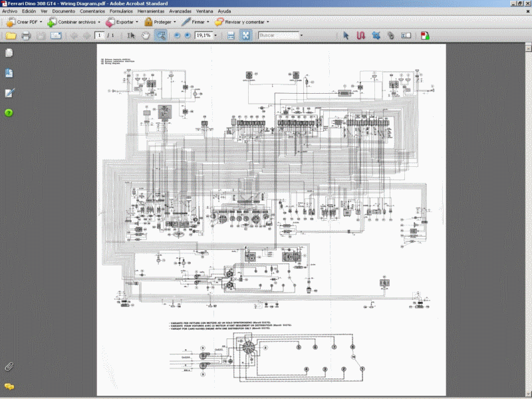The width and height of the screenshot is (532, 399).
Task: Click the red PDF document toolbar icon
Action: [425, 36]
